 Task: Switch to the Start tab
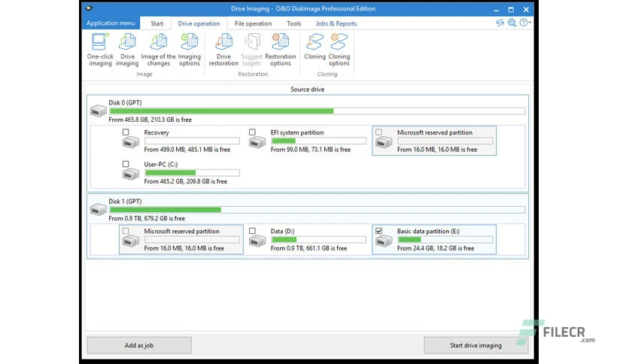[156, 23]
